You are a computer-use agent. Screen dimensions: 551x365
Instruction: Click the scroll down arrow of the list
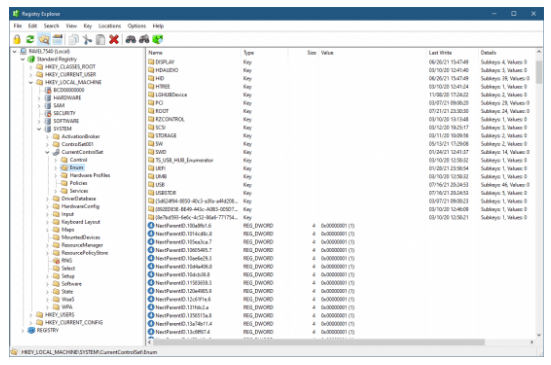click(539, 335)
